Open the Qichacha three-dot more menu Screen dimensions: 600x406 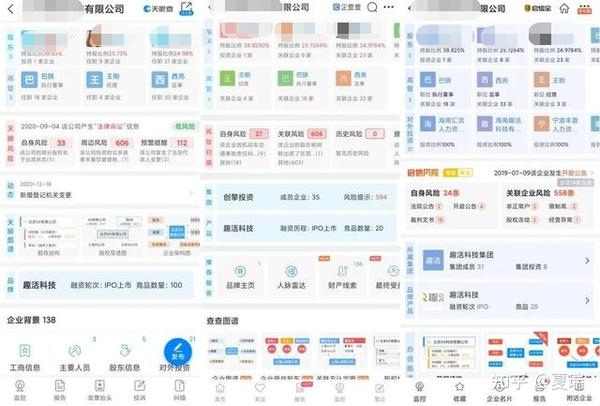389,7
